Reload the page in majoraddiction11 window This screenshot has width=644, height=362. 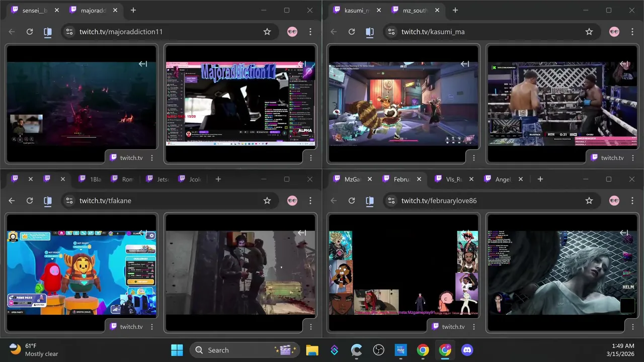click(30, 32)
